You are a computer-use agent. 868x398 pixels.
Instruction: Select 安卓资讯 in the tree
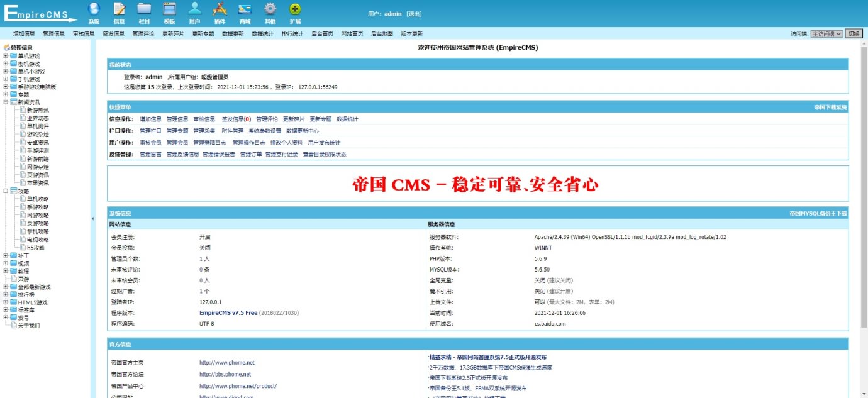(x=38, y=142)
